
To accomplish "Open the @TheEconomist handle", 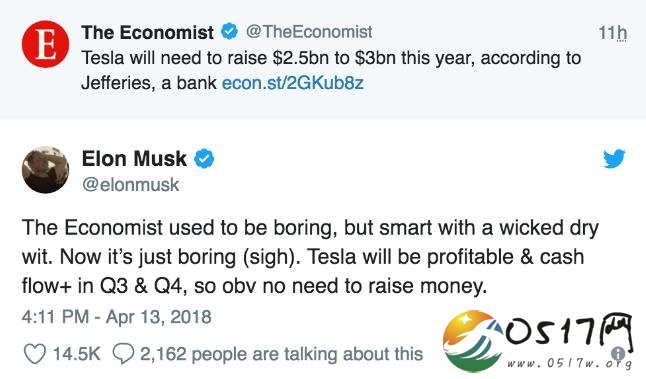I will coord(309,32).
